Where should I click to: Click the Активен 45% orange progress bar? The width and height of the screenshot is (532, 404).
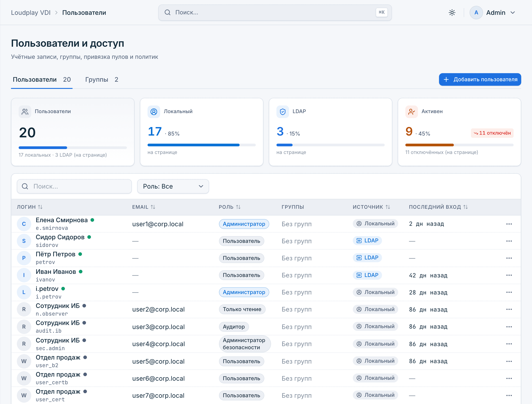459,145
